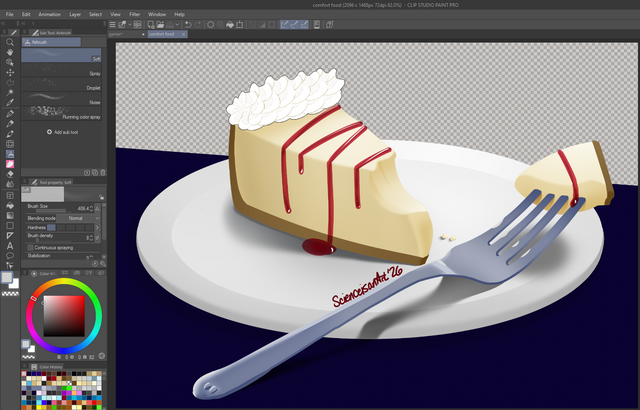Viewport: 640px width, 410px height.
Task: Select the Operation object tool
Action: pyautogui.click(x=10, y=62)
